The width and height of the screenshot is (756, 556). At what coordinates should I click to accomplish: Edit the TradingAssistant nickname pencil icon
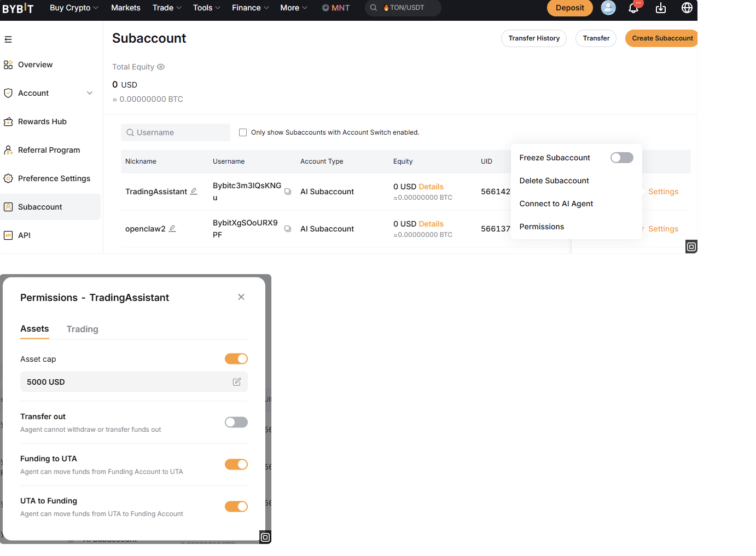194,191
